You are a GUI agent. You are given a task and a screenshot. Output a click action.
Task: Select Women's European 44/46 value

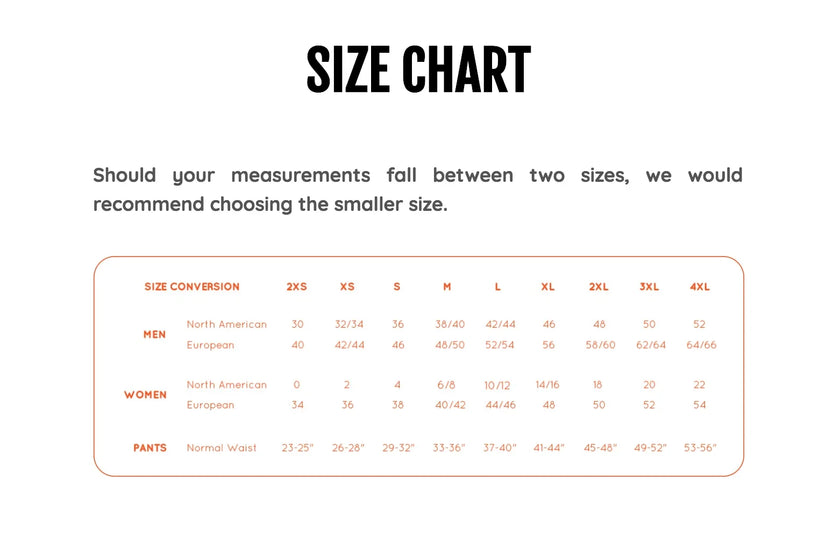[x=500, y=405]
